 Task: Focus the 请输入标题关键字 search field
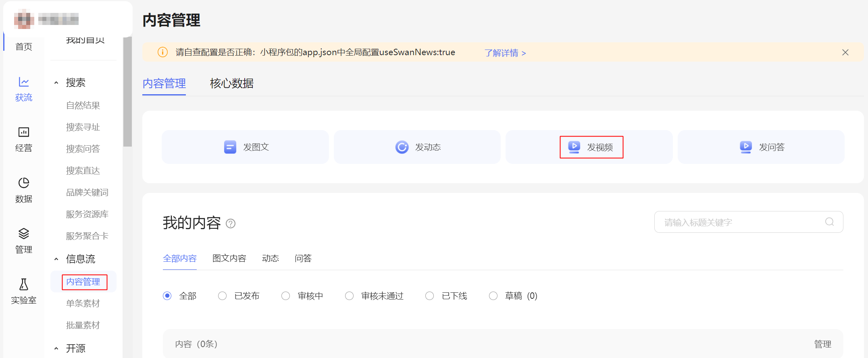tap(749, 222)
